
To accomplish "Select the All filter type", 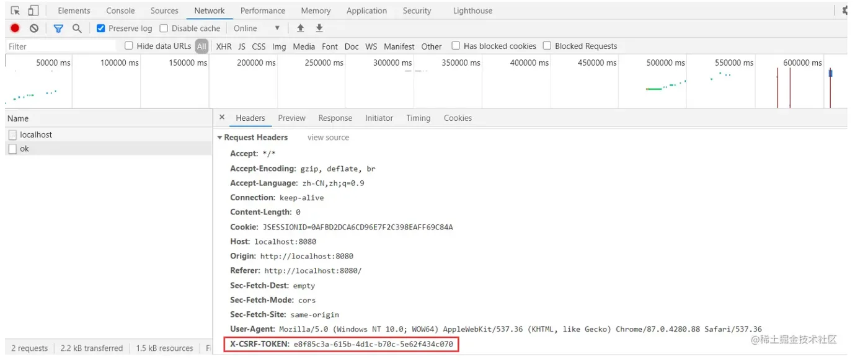I will click(201, 46).
